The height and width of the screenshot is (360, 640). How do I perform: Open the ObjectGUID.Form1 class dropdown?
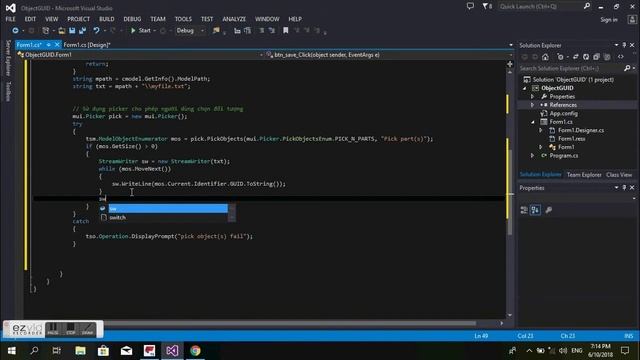click(140, 55)
